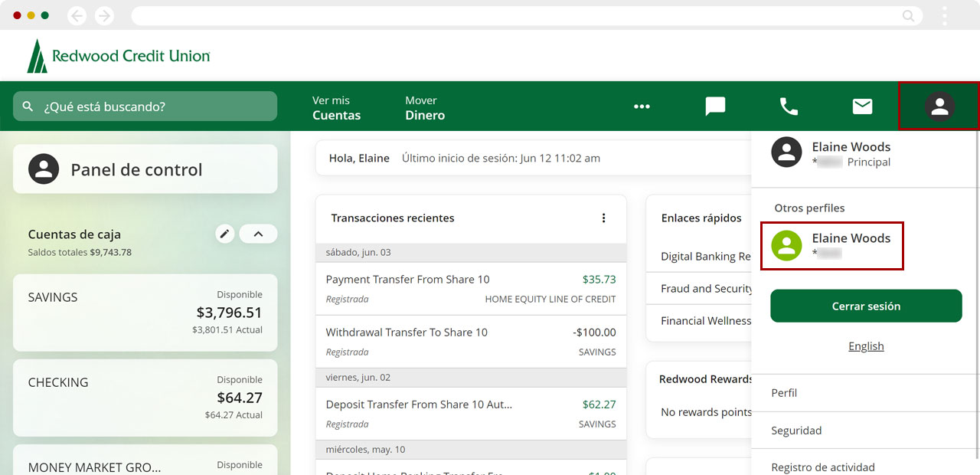Open the SAVINGS account card
Image resolution: width=980 pixels, height=475 pixels.
click(145, 313)
